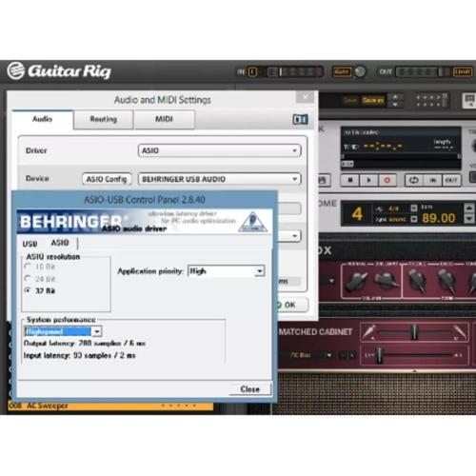The image size is (476, 476).
Task: Click the Gate threshold knob
Action: pyautogui.click(x=360, y=71)
